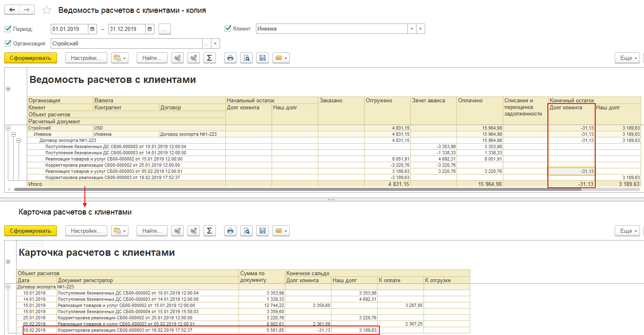
Task: Open calendar for start date 01.01.2019
Action: (92, 29)
